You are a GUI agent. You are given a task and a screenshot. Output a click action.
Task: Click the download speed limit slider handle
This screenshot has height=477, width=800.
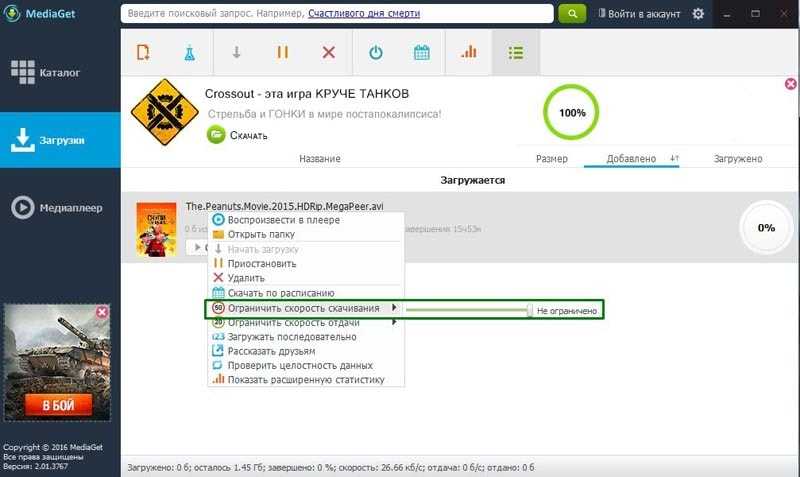point(530,310)
